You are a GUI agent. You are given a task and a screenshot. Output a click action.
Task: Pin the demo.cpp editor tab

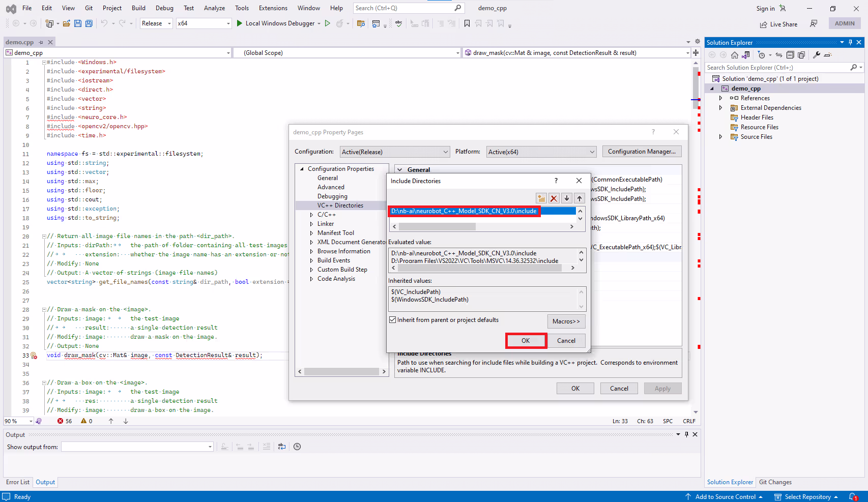(41, 42)
